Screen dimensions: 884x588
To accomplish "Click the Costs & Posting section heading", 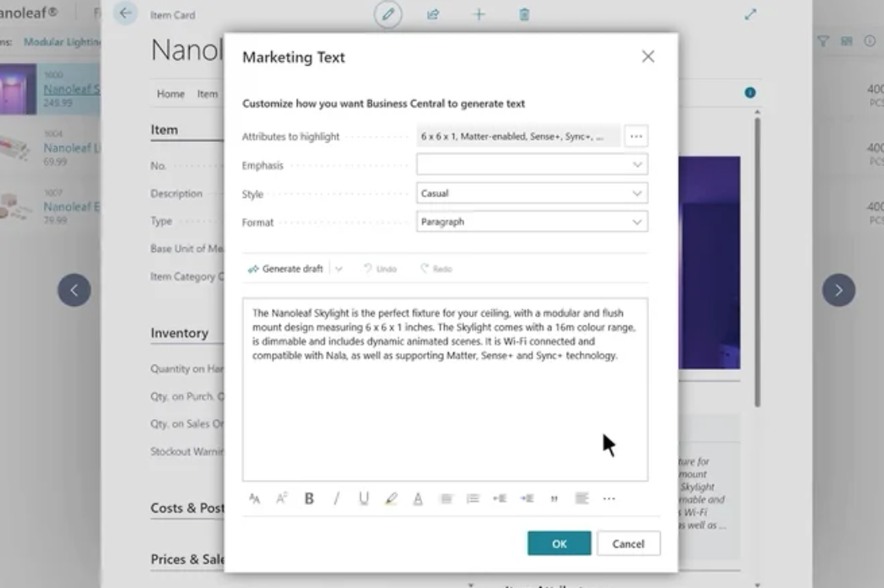I will point(187,508).
